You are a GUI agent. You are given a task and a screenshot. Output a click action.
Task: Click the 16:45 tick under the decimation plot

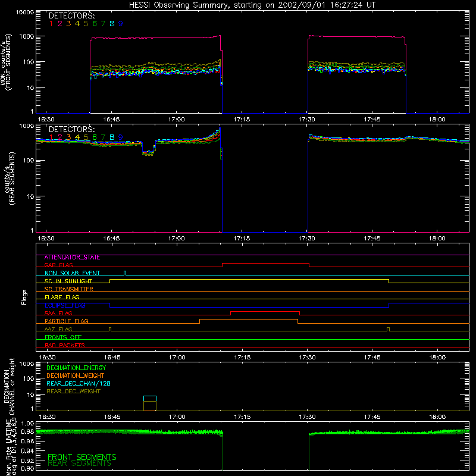[112, 417]
